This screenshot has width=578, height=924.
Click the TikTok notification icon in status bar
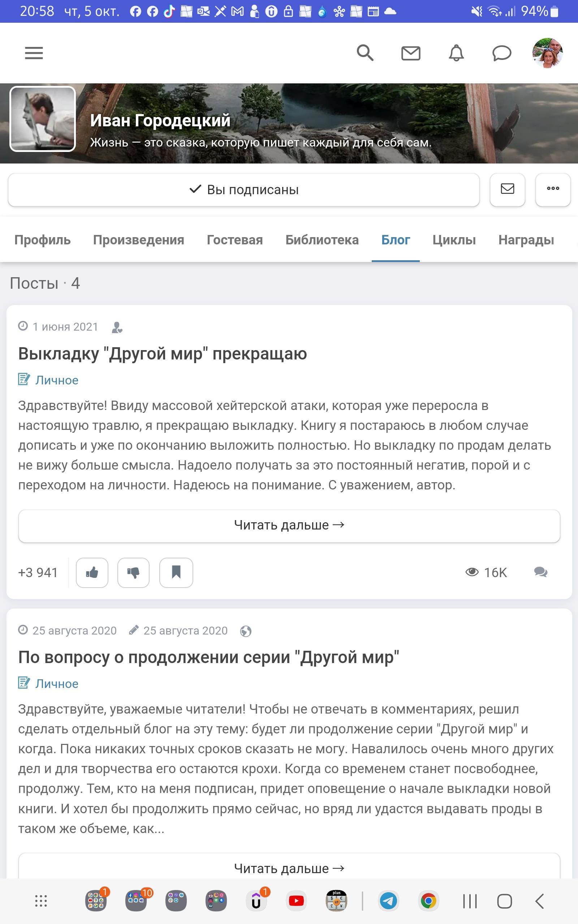169,12
